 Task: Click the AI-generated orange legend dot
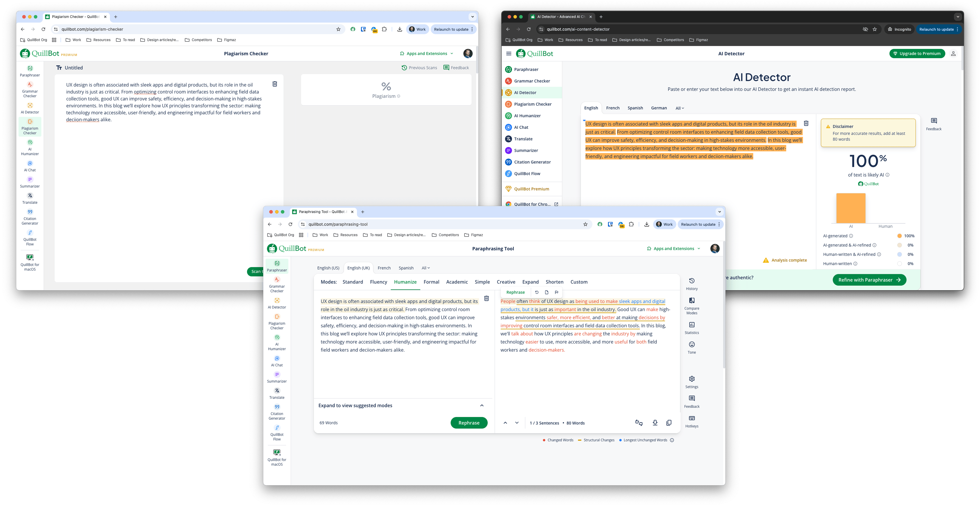(x=899, y=236)
